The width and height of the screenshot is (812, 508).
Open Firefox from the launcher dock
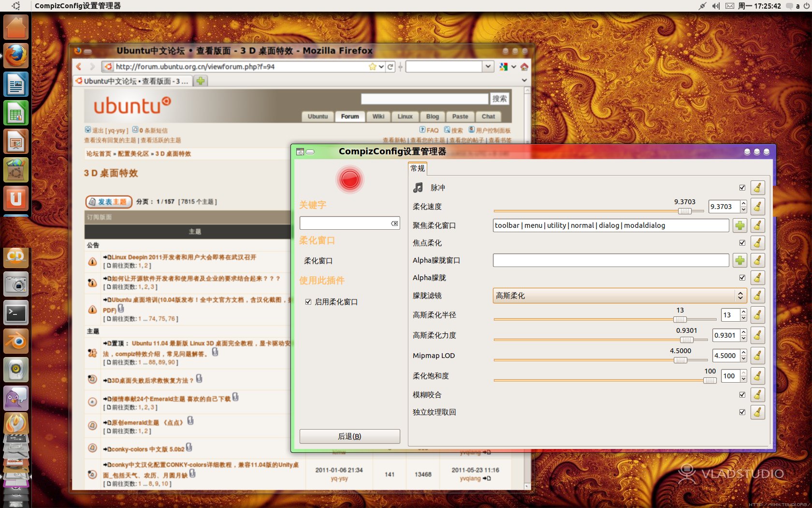pyautogui.click(x=16, y=56)
